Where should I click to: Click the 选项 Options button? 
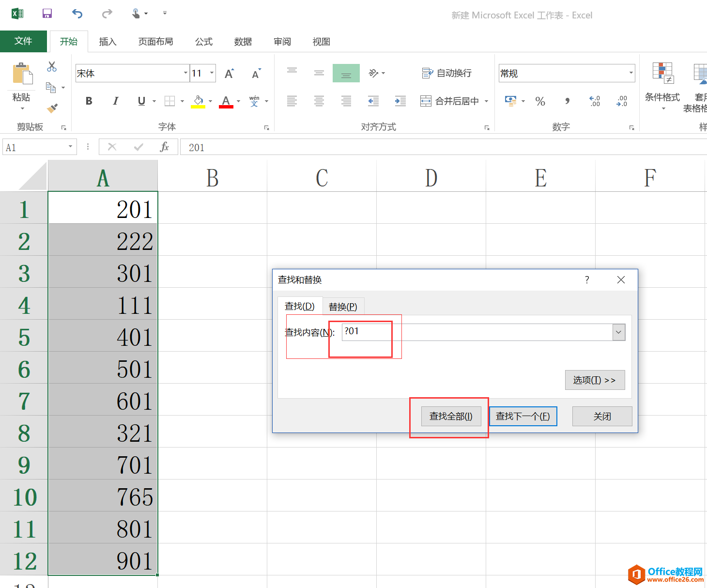[595, 380]
